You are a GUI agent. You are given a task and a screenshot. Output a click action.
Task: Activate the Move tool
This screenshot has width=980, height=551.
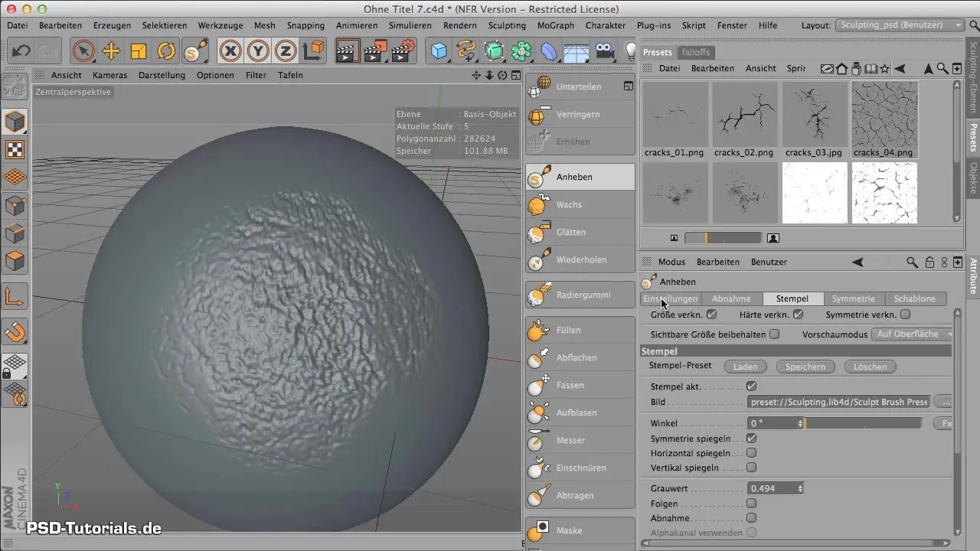[111, 51]
